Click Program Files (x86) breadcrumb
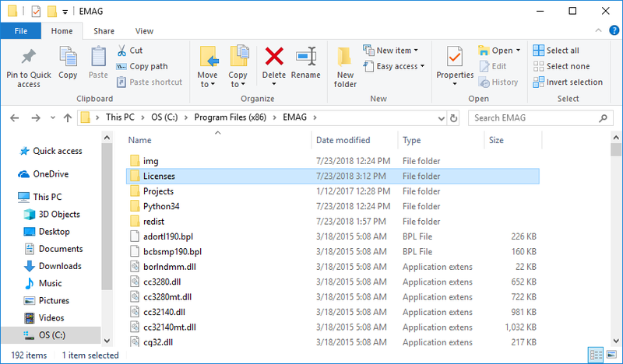 230,117
